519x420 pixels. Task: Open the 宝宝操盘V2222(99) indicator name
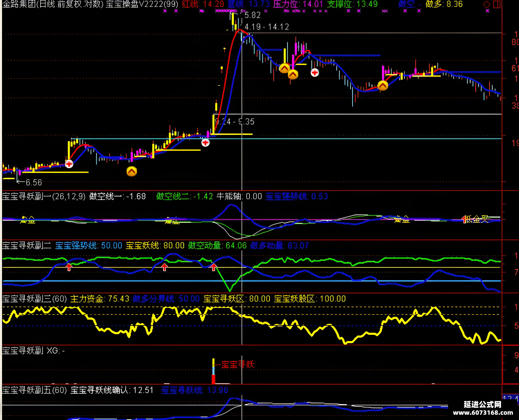coord(142,4)
